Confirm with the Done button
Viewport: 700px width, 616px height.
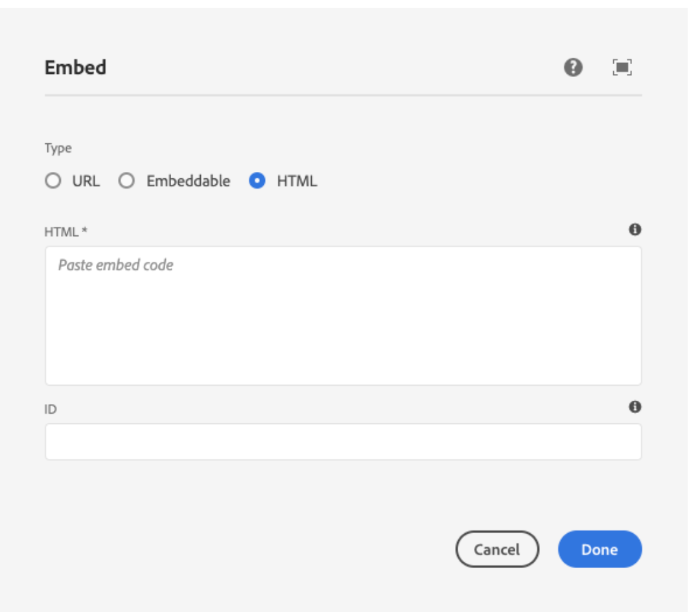[x=600, y=550]
